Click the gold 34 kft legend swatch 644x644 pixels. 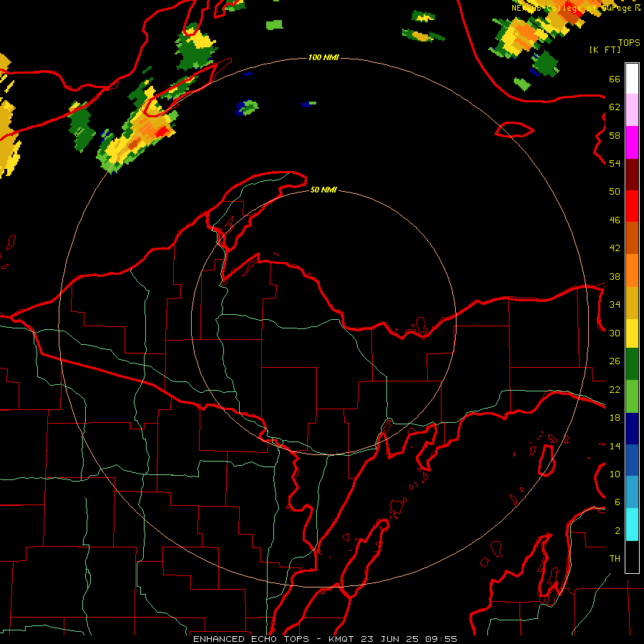(632, 303)
